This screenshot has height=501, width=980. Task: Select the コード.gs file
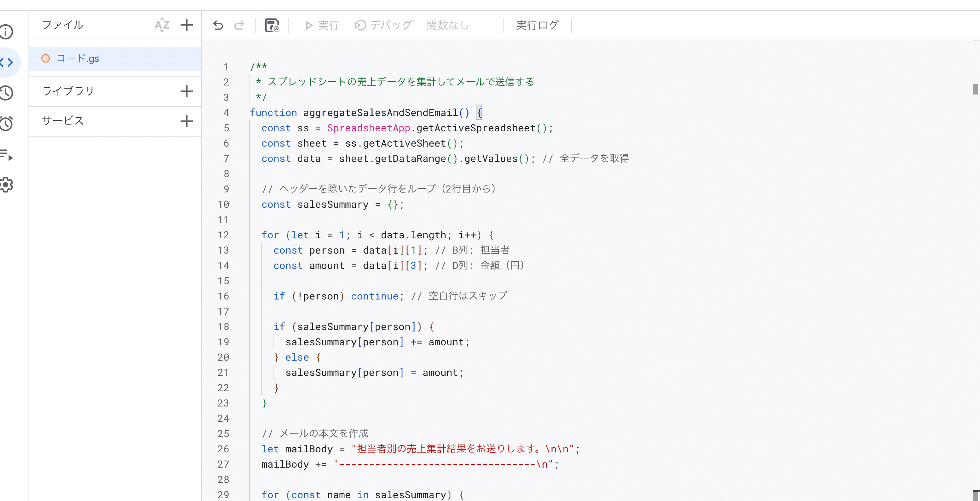[x=77, y=59]
